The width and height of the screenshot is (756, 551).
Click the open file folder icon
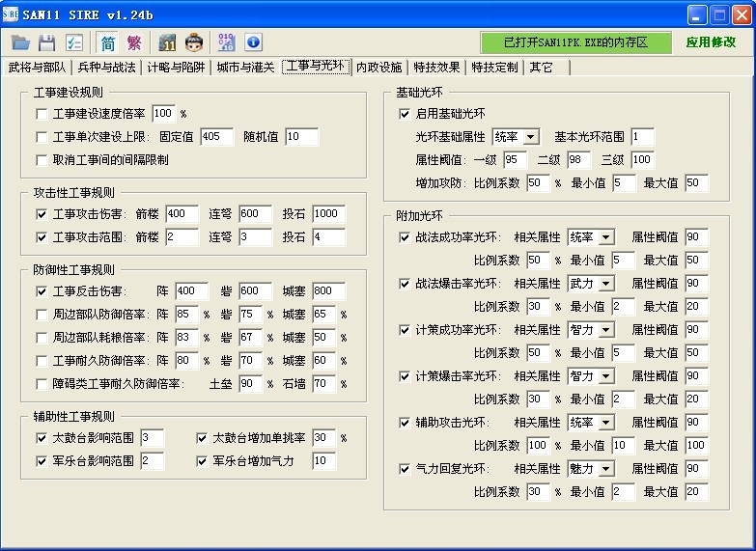pyautogui.click(x=20, y=42)
